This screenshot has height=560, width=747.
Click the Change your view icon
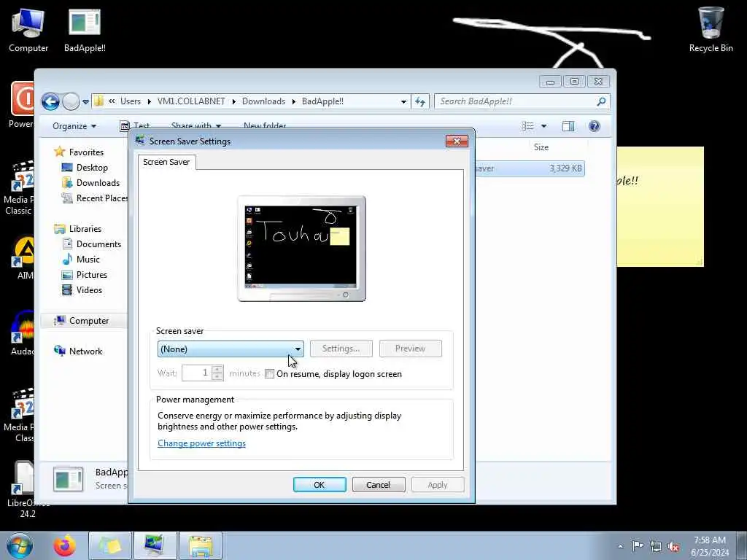pyautogui.click(x=528, y=126)
